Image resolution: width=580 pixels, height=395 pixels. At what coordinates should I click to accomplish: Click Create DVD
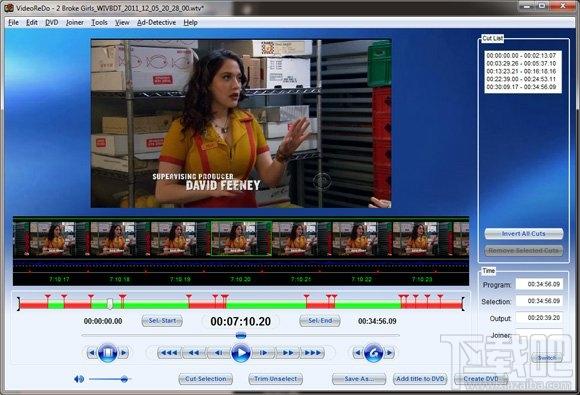[x=481, y=379]
